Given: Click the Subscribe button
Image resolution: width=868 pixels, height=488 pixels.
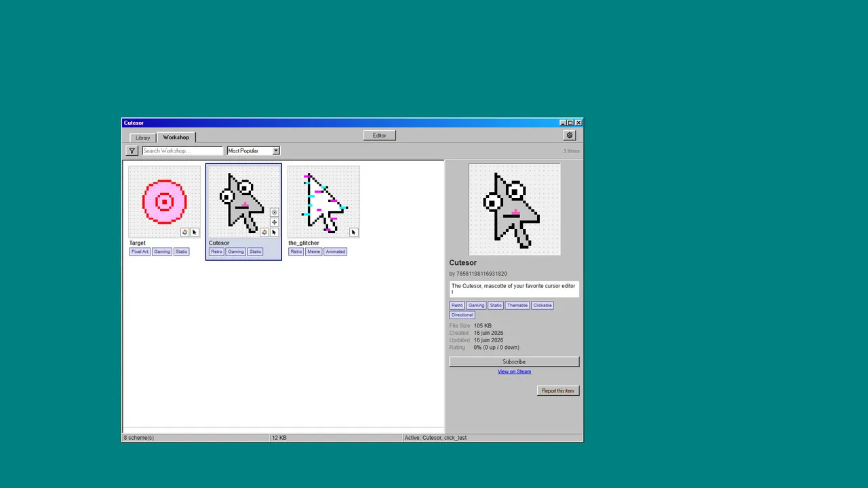Looking at the screenshot, I should (514, 362).
